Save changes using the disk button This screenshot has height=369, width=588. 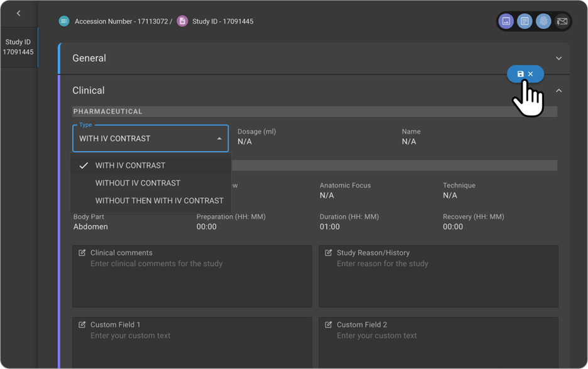coord(520,73)
